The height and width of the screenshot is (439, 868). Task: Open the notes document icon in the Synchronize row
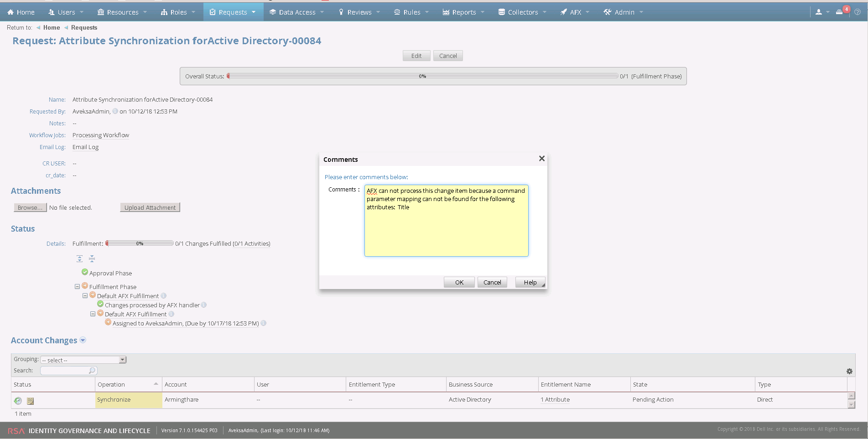click(x=30, y=401)
